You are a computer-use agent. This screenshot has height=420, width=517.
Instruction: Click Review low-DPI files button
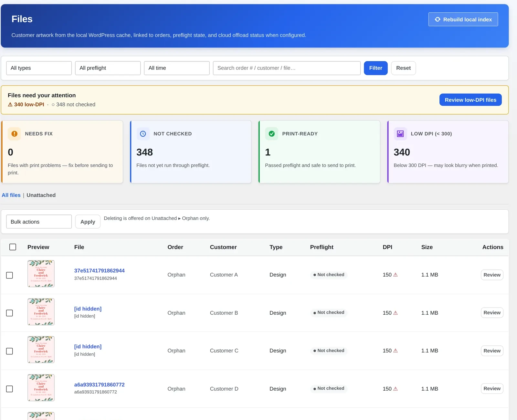[470, 100]
